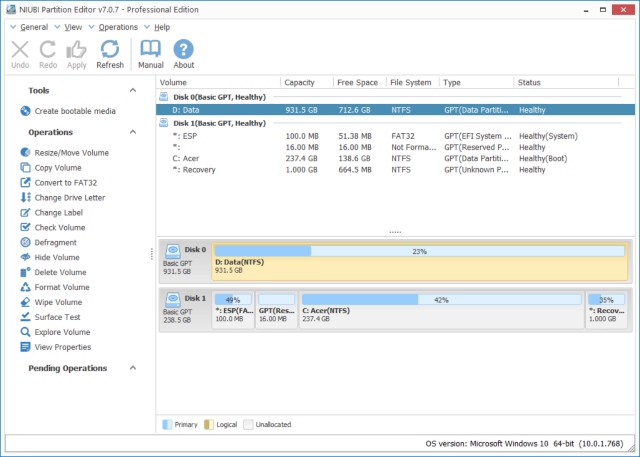Viewport: 640px width, 457px height.
Task: Collapse the Tools section chevron
Action: [x=133, y=90]
